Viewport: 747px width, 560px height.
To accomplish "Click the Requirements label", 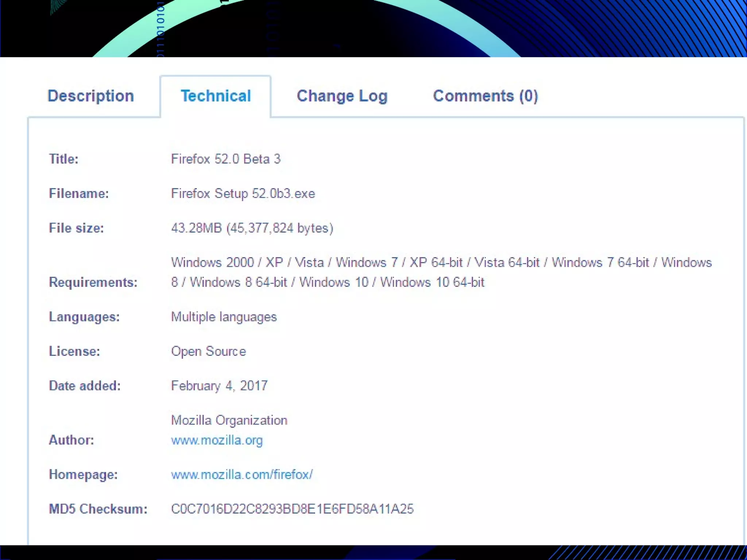I will pyautogui.click(x=93, y=282).
